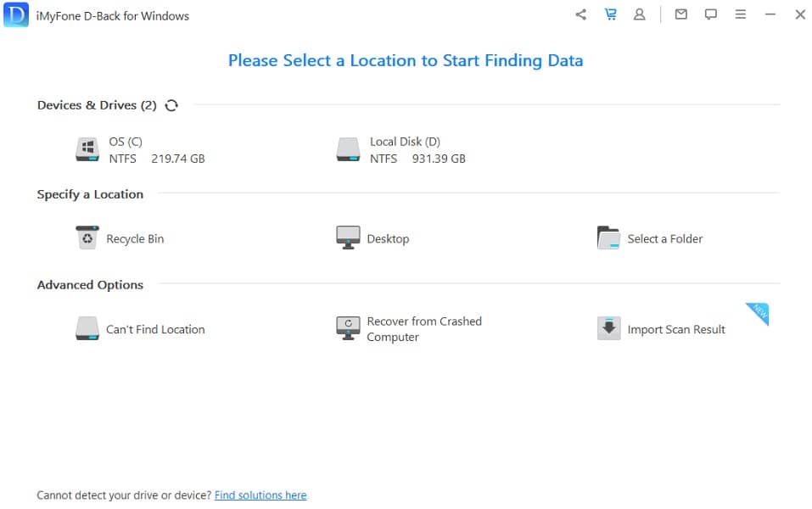
Task: Click the Desktop monitor icon
Action: click(x=348, y=238)
